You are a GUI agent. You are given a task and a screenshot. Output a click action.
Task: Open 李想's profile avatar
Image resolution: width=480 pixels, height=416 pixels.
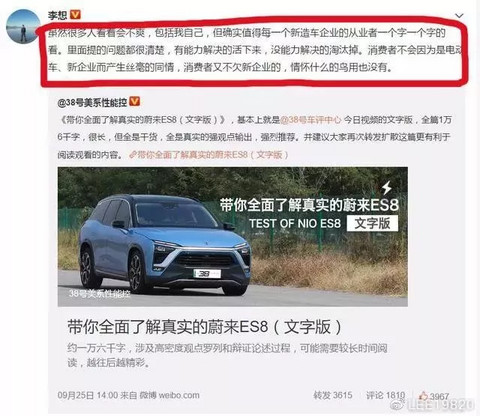click(x=23, y=26)
